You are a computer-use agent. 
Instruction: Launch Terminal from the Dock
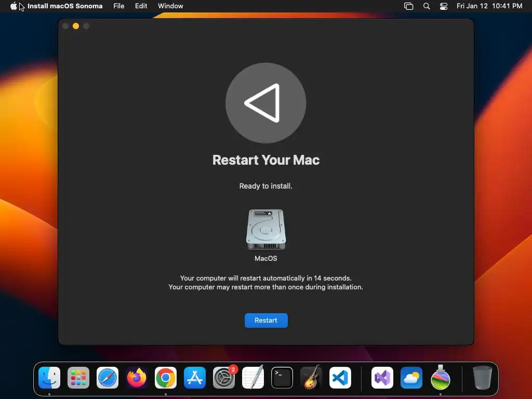click(282, 378)
